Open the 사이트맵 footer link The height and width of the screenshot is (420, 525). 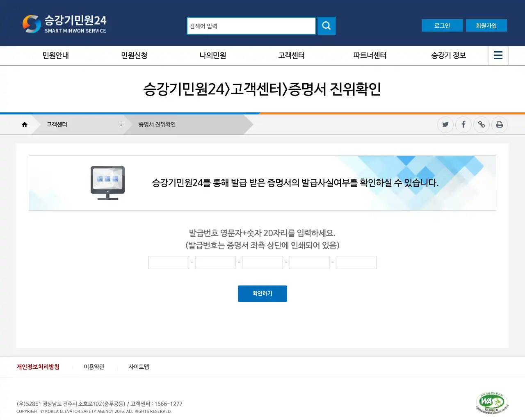tap(139, 367)
